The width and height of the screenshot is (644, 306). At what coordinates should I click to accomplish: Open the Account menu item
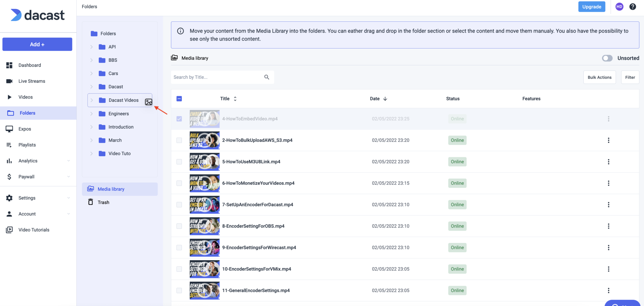[x=38, y=214]
